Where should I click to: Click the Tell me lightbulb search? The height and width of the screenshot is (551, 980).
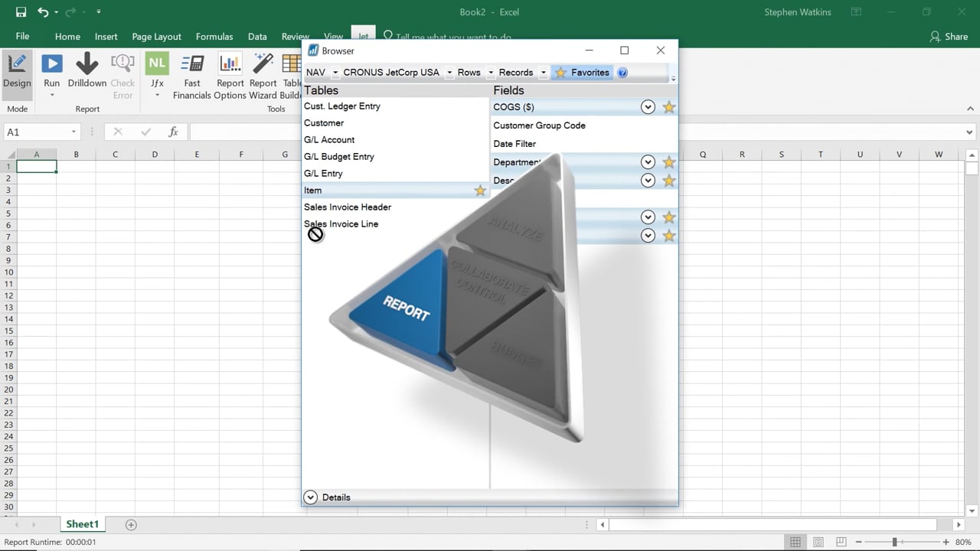coord(387,36)
